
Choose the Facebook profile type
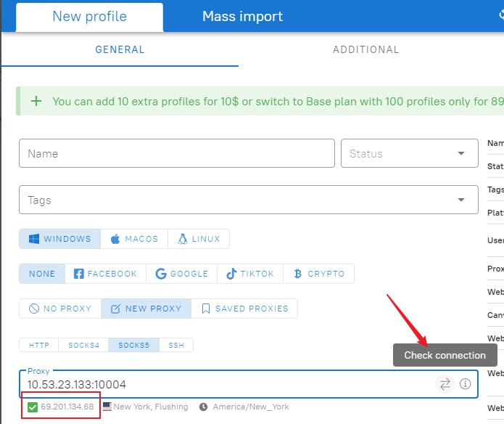[105, 274]
